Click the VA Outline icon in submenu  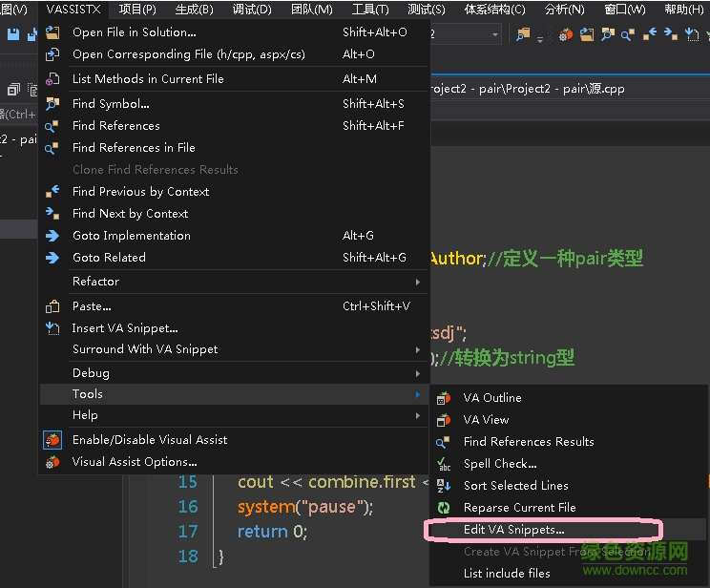point(444,398)
